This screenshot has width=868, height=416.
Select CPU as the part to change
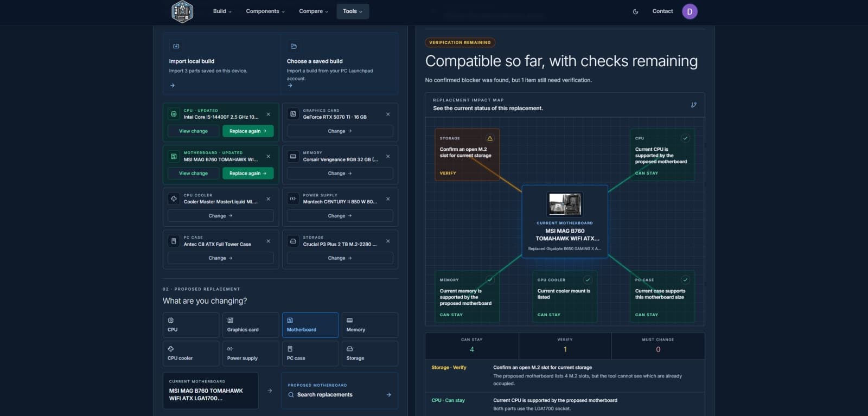point(191,325)
